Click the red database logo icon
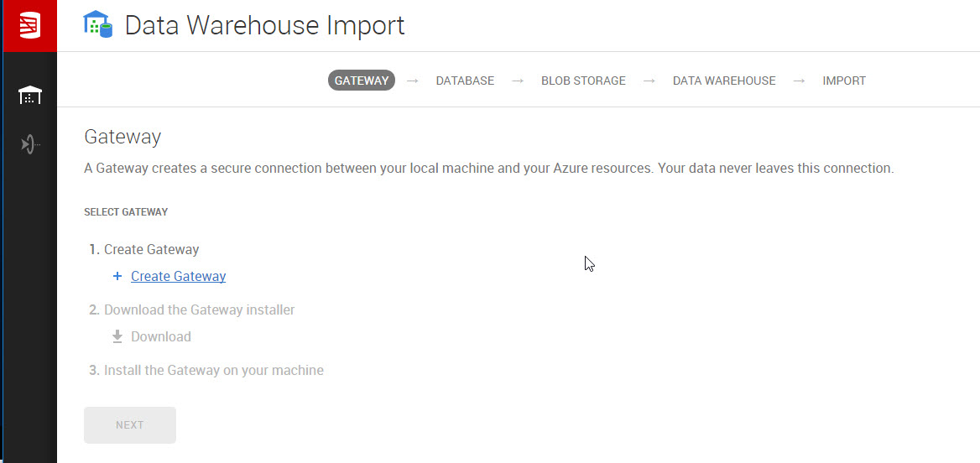Image resolution: width=980 pixels, height=463 pixels. (30, 26)
